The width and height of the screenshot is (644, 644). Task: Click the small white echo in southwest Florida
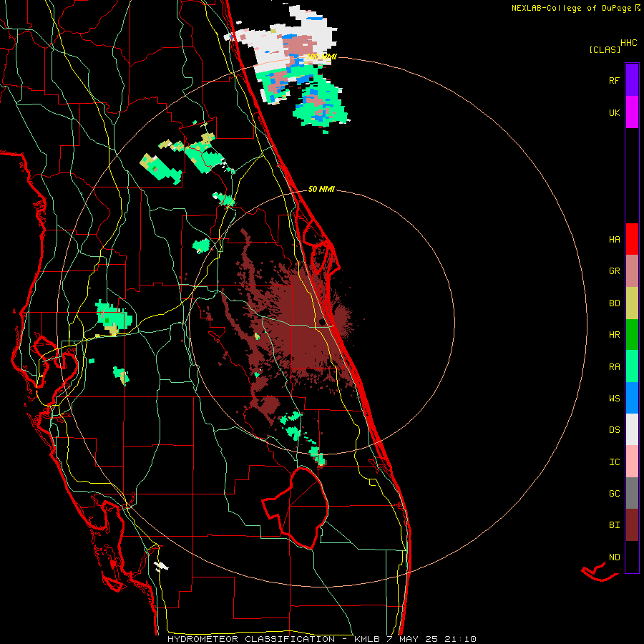click(161, 567)
